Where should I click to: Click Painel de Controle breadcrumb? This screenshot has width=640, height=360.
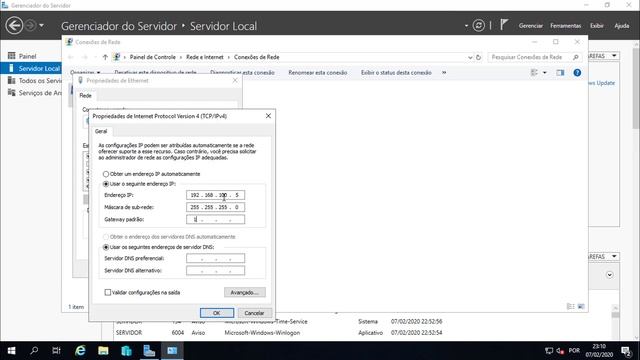[x=153, y=57]
